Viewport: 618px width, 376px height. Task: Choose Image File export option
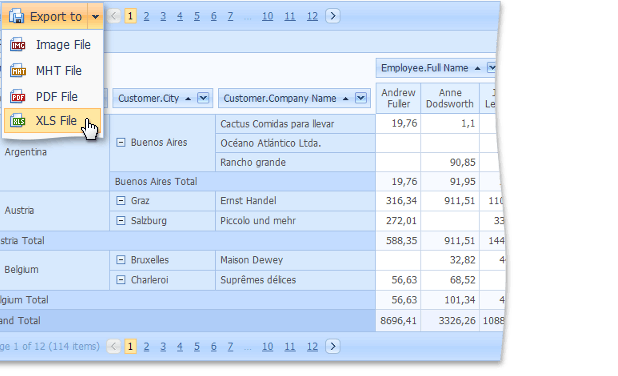tap(52, 45)
